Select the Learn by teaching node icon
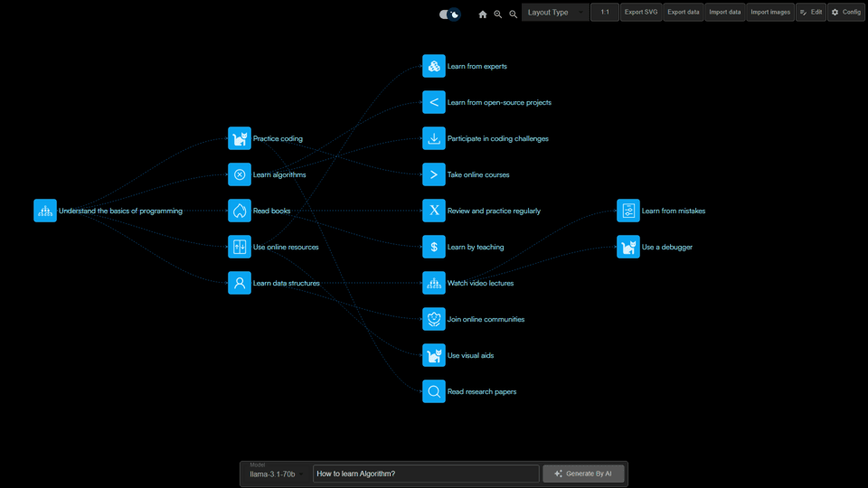 (x=433, y=247)
